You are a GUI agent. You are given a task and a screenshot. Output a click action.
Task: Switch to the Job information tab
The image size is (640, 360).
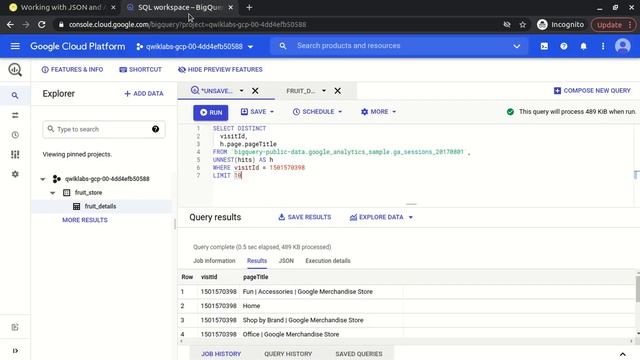pyautogui.click(x=214, y=261)
